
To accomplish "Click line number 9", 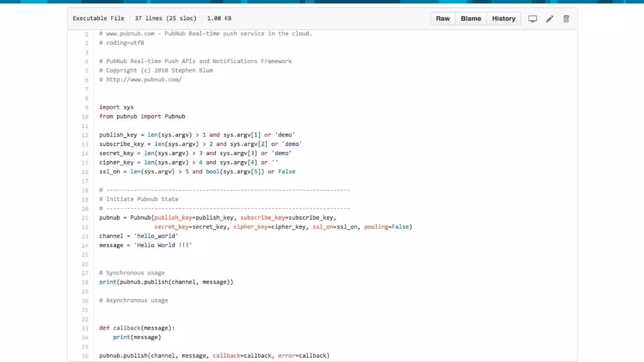I will [x=86, y=107].
